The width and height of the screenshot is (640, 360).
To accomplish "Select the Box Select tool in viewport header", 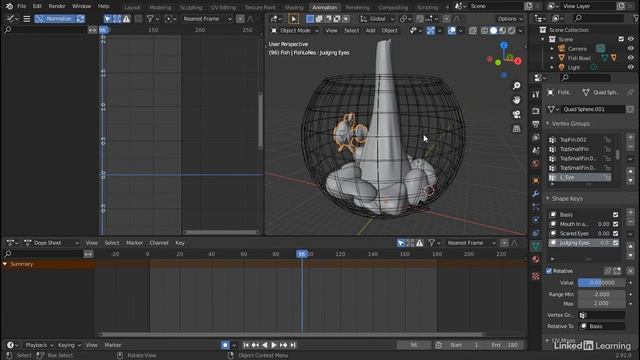I will tap(293, 19).
